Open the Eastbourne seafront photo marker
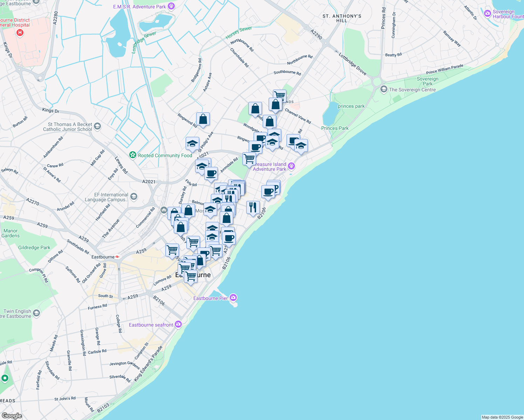The width and height of the screenshot is (524, 420). [x=179, y=324]
